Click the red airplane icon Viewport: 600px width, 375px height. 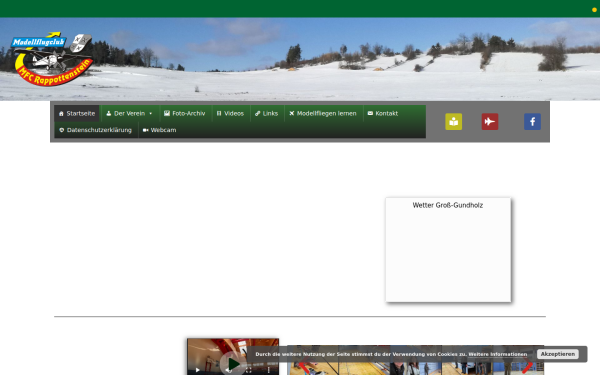[490, 122]
